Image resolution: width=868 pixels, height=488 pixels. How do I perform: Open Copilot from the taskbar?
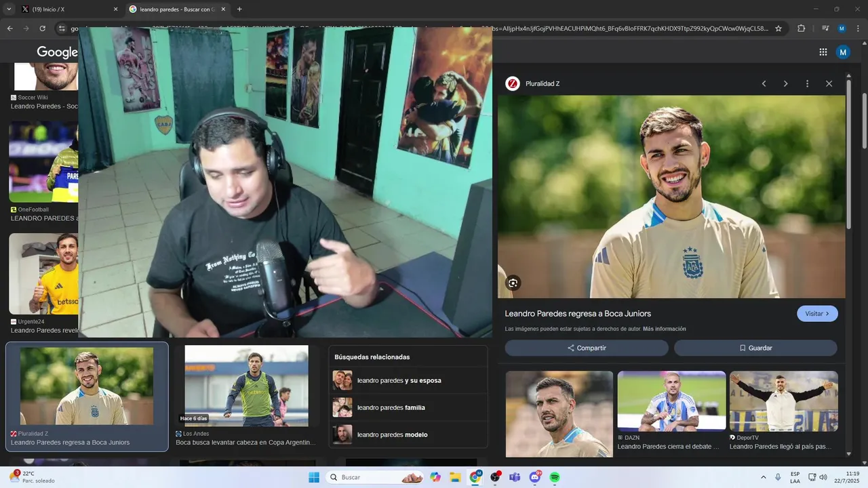435,477
